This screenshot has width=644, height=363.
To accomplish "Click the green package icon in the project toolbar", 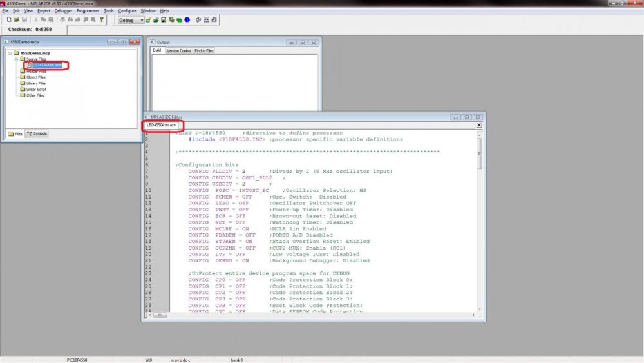I will pos(180,20).
